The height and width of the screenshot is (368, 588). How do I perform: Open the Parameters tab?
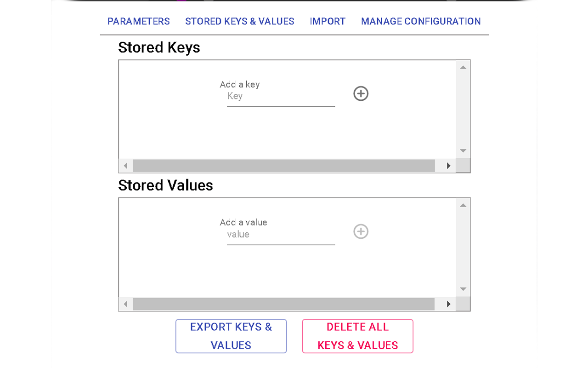click(139, 21)
